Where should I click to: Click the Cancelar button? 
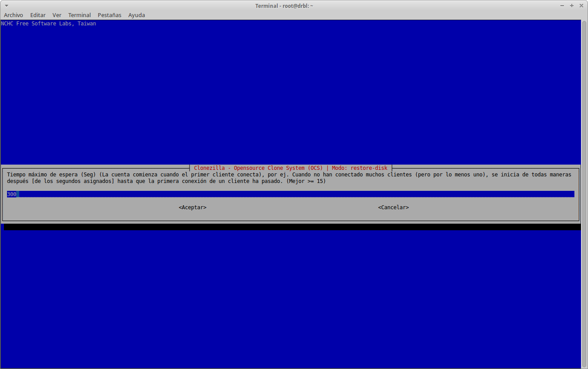coord(393,207)
